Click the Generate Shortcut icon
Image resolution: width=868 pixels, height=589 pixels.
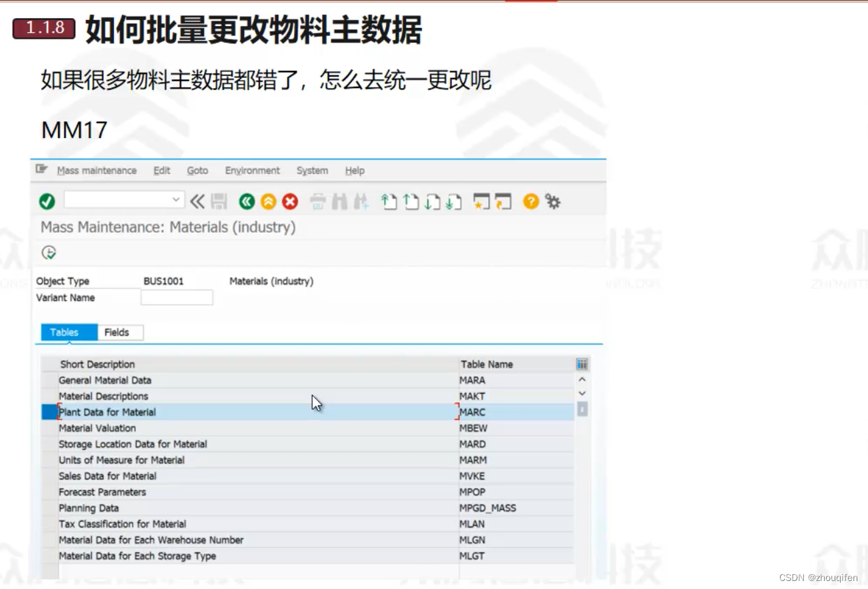[x=503, y=201]
